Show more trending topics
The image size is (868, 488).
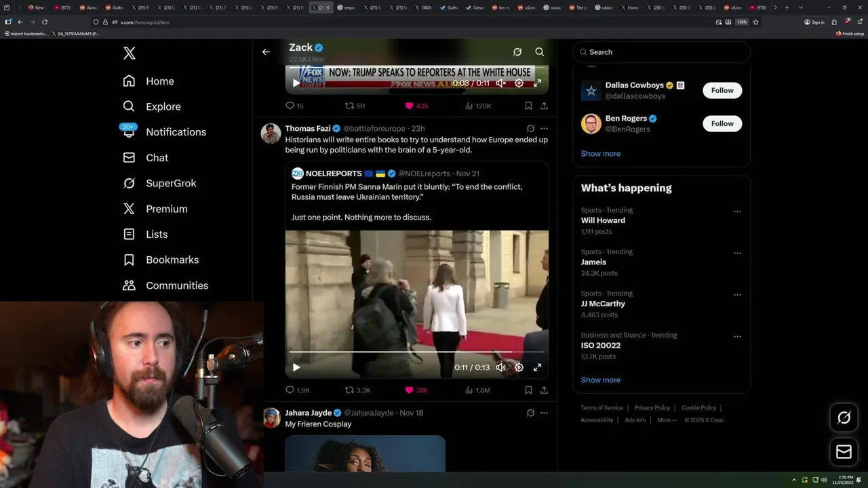(600, 380)
